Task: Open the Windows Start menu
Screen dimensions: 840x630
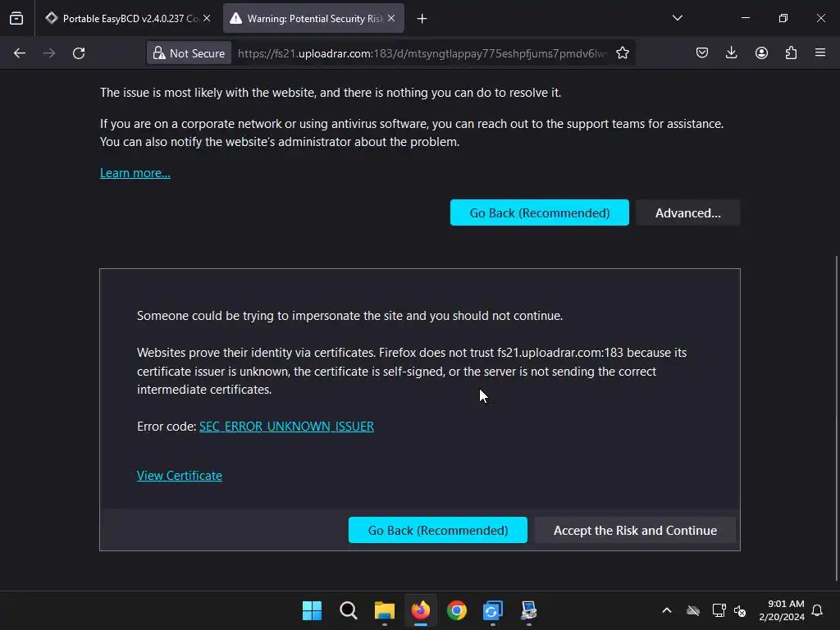Action: 312,610
